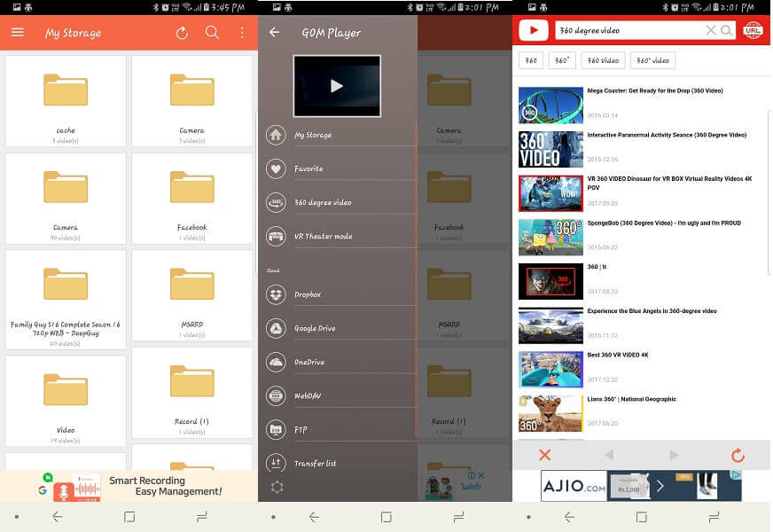This screenshot has height=532, width=773.
Task: Open the Facebook folder in My Storage
Action: [x=191, y=199]
